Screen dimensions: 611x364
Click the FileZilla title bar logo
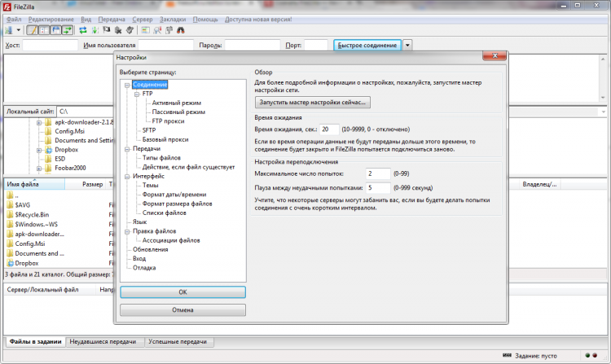pos(7,7)
